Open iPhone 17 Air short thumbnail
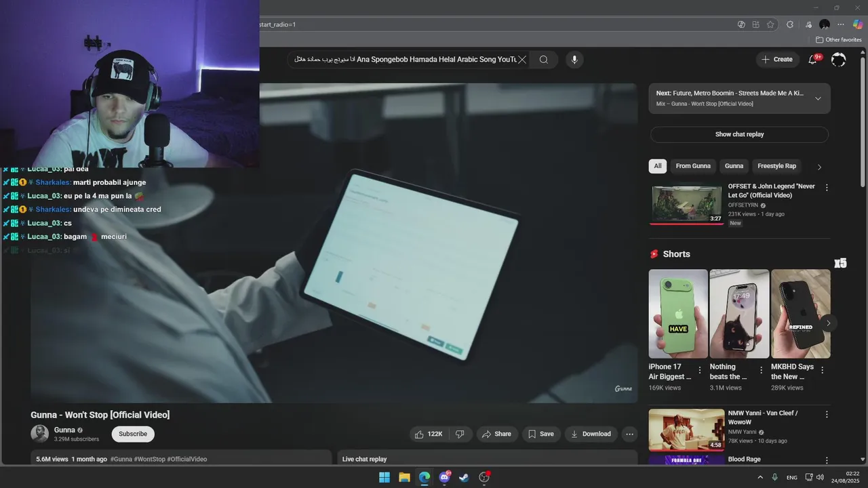868x488 pixels. tap(678, 314)
